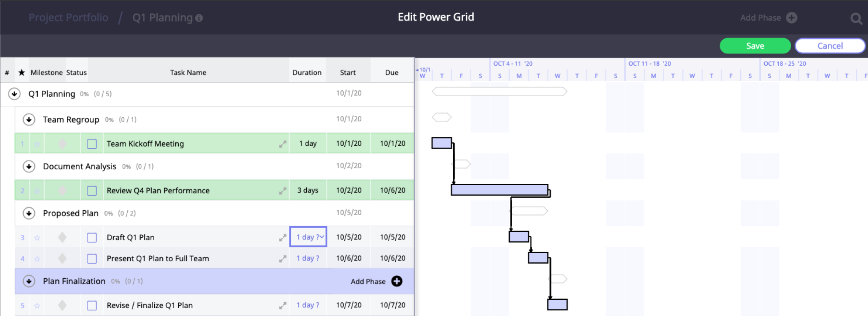The height and width of the screenshot is (316, 868).
Task: Star the Revise / Finalize Q1 Plan task
Action: (x=37, y=306)
